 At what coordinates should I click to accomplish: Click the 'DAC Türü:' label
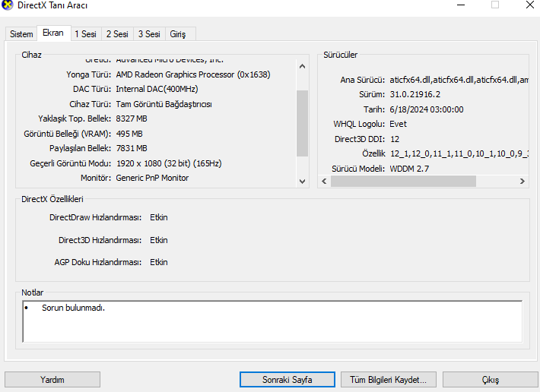(x=92, y=89)
